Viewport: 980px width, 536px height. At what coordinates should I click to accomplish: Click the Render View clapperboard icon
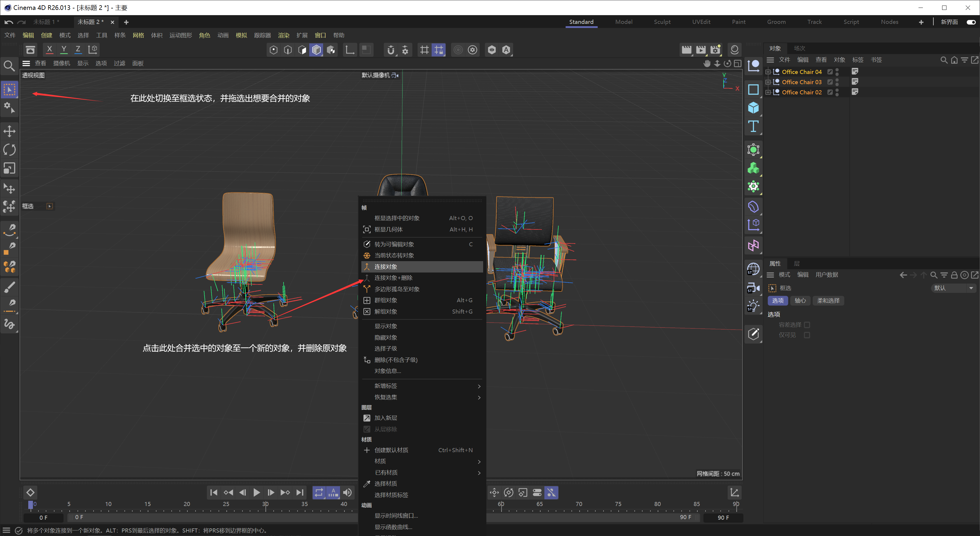pos(686,50)
